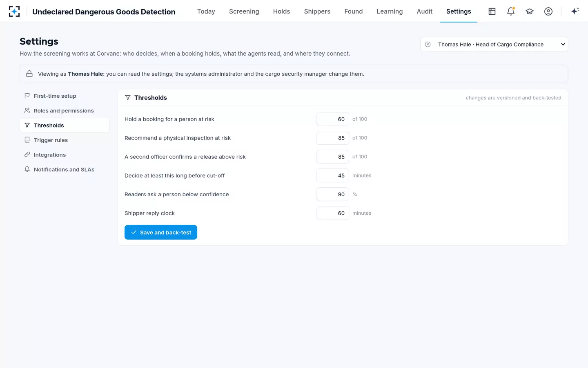Screen dimensions: 588x368
Task: Open Notifications and SLAs section
Action: (x=65, y=169)
